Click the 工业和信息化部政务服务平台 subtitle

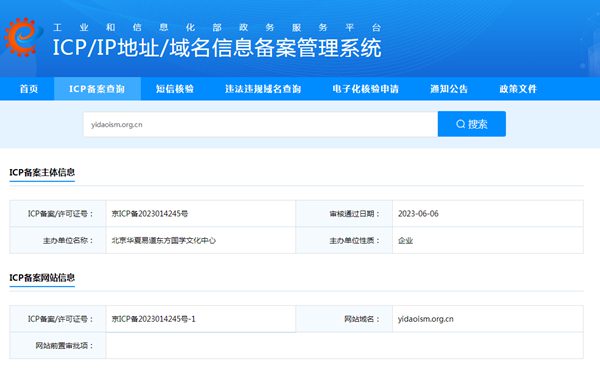217,27
